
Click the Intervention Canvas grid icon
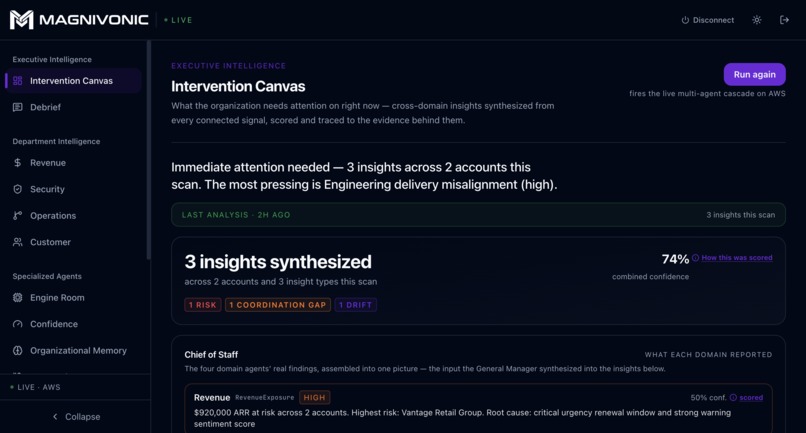pos(17,81)
